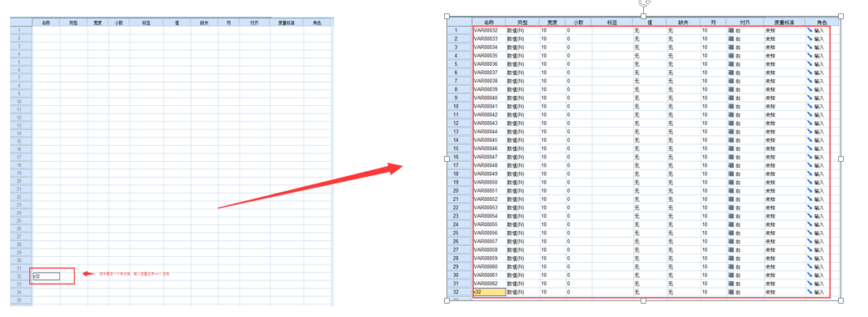868x317 pixels.
Task: Click the role arrow icon in VAR00055 row
Action: click(810, 224)
